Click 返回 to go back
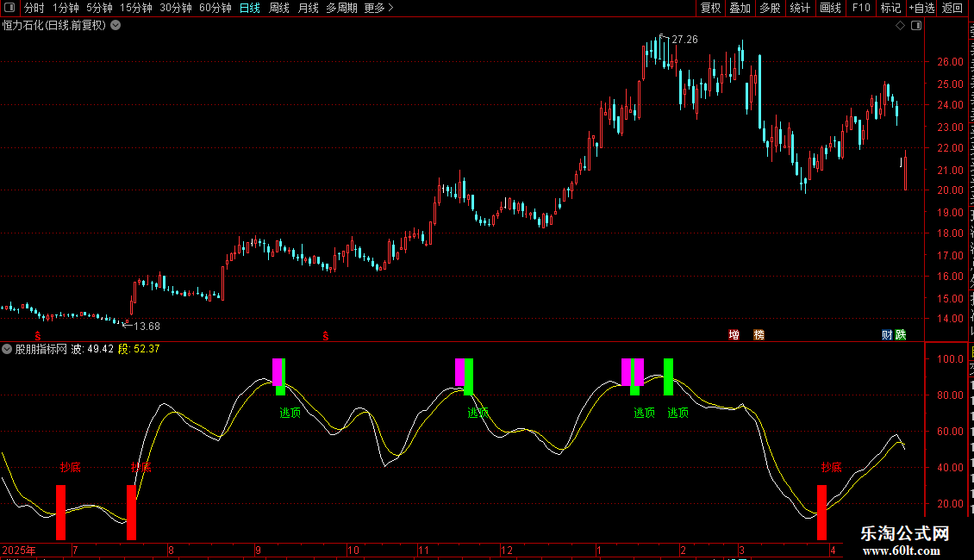The height and width of the screenshot is (560, 974). tap(952, 8)
